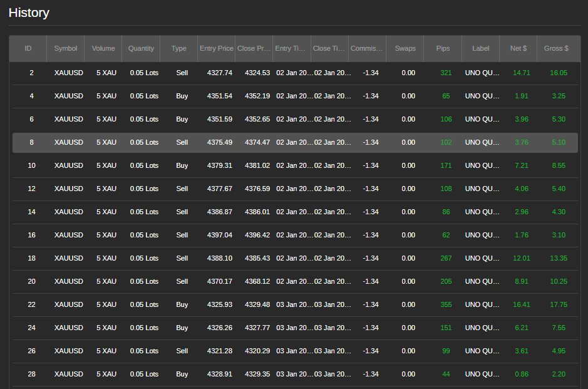This screenshot has width=588, height=389.
Task: Click entry price 4326.26
Action: [220, 328]
